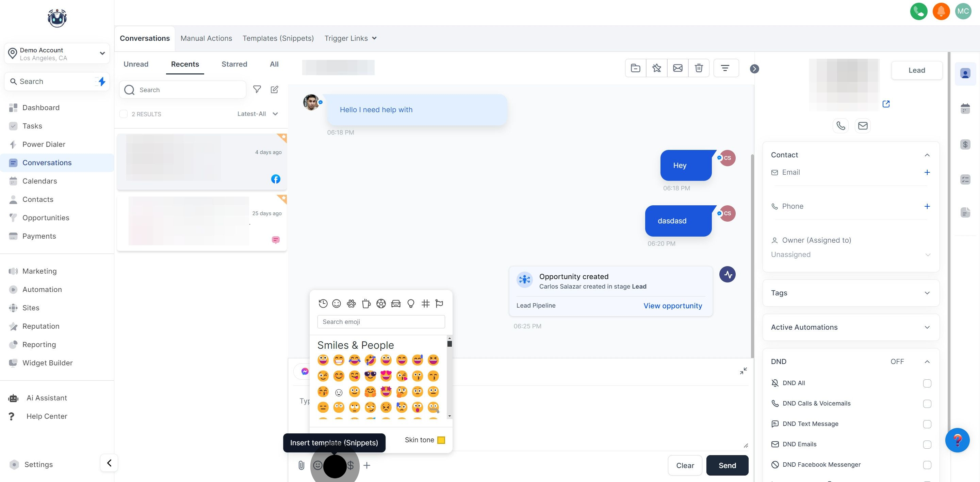The image size is (980, 482).
Task: Click the yellow Skin tone swatch
Action: (441, 440)
